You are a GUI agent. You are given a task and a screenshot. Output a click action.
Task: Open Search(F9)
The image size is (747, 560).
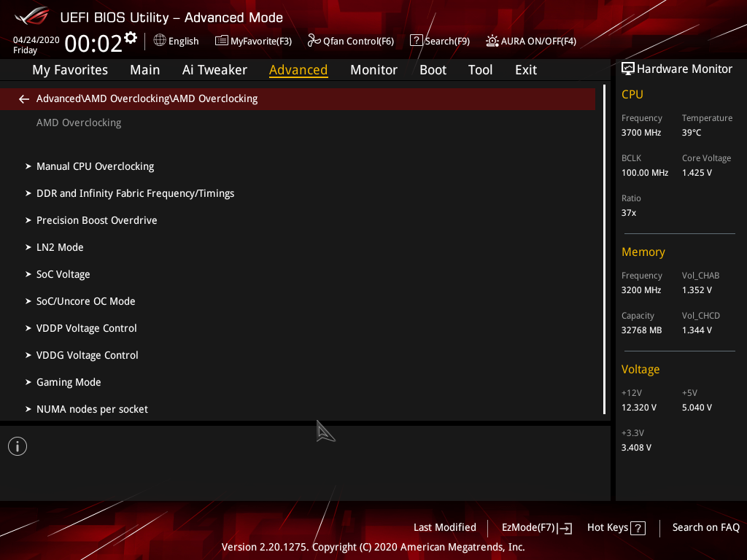coord(447,42)
